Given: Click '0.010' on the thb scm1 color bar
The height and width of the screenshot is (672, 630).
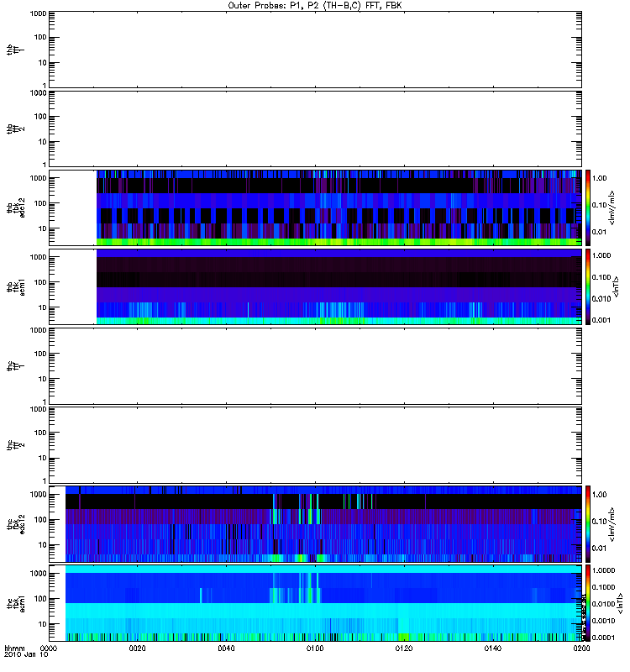Looking at the screenshot, I should 601,299.
